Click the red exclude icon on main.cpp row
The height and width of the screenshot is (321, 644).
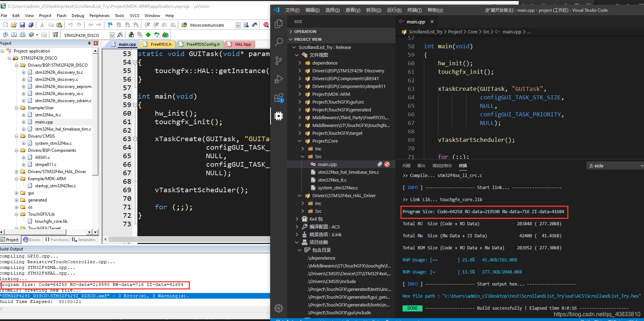pyautogui.click(x=387, y=164)
